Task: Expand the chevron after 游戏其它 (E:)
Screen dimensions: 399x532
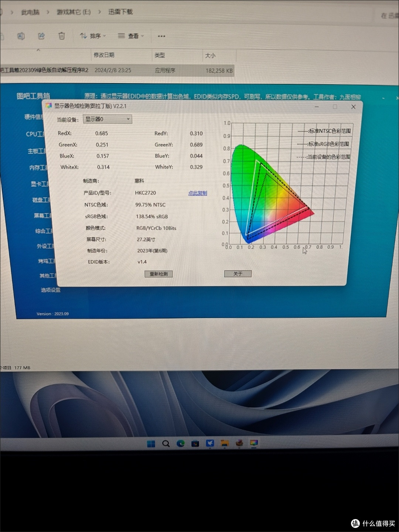Action: 99,12
